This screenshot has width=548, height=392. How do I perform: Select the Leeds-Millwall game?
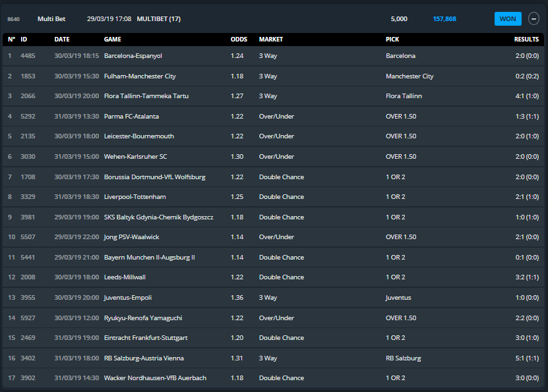[125, 277]
